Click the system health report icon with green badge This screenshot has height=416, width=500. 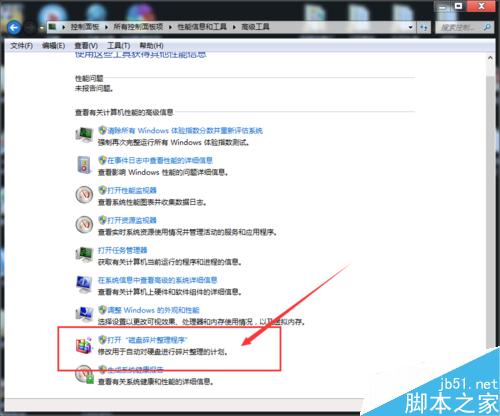(84, 374)
